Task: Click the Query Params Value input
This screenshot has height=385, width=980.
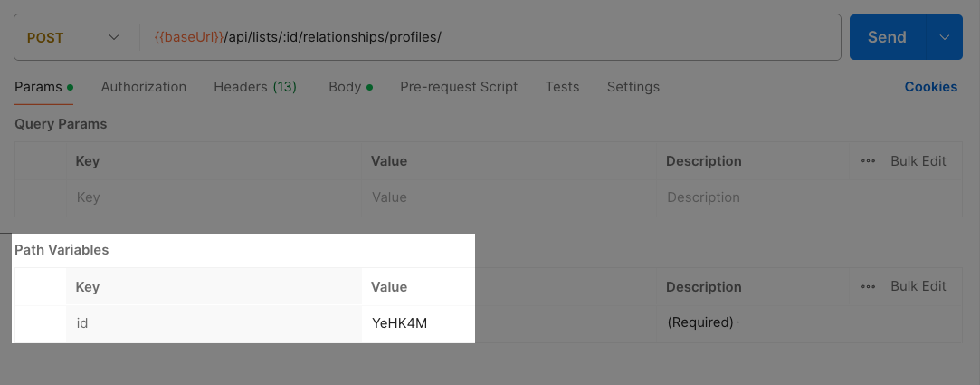Action: coord(509,197)
